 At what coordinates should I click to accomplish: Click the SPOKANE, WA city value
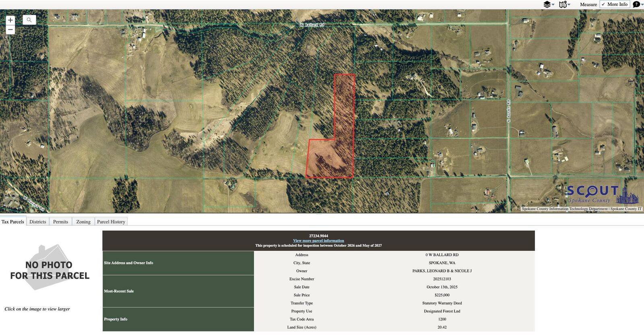point(442,263)
